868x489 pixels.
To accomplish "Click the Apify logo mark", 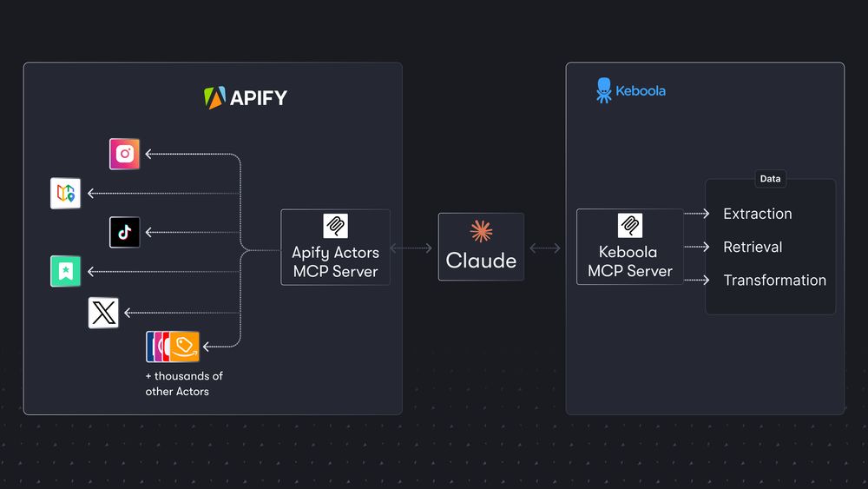I will (214, 97).
